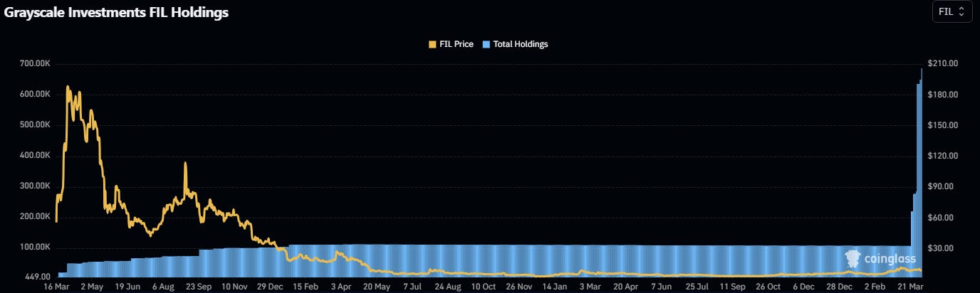Click the '26 Oct' date label

768,287
